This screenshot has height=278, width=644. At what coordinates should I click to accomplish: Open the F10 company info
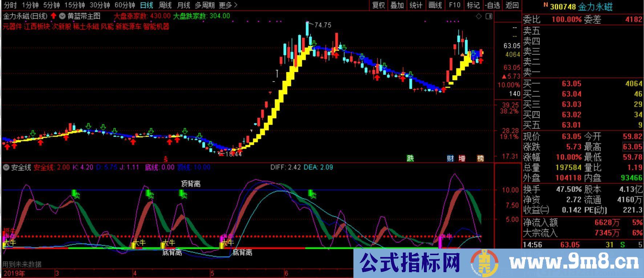(454, 5)
